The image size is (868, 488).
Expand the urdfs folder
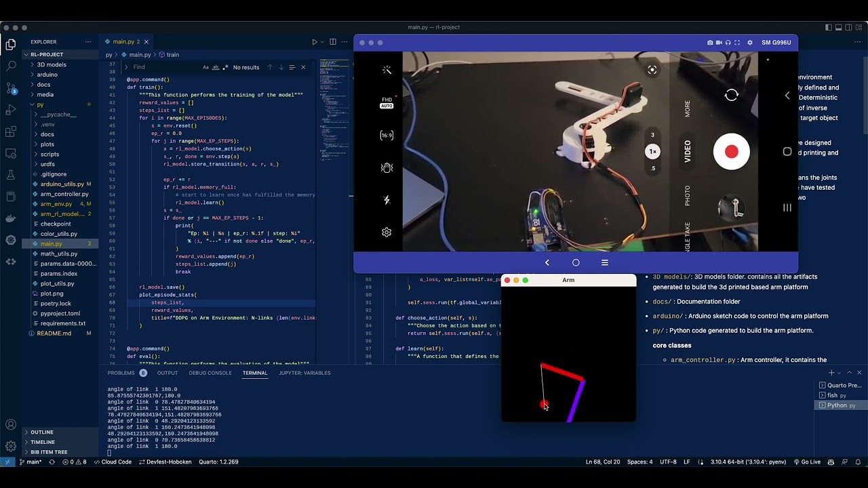[61, 164]
